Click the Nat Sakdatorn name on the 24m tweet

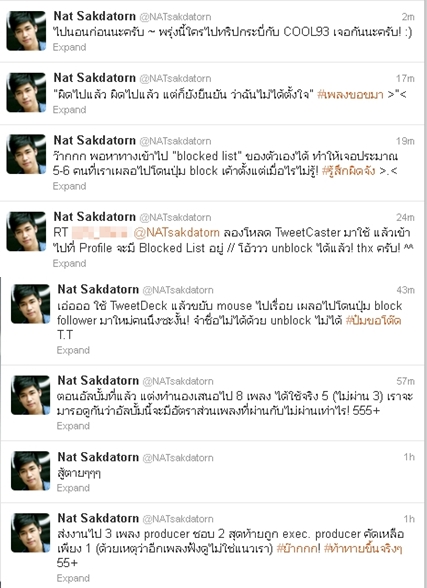[94, 217]
